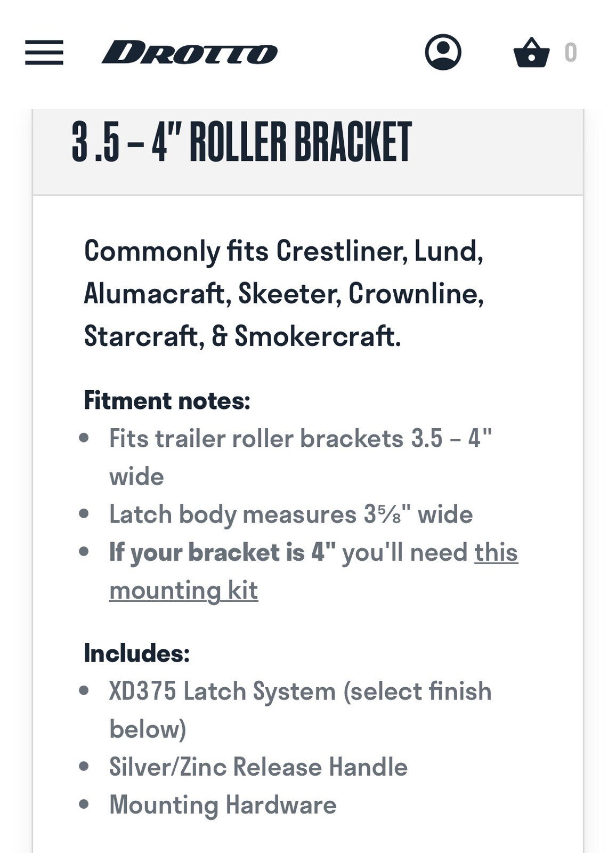Click the cart item count 0
The image size is (616, 853).
coord(571,53)
